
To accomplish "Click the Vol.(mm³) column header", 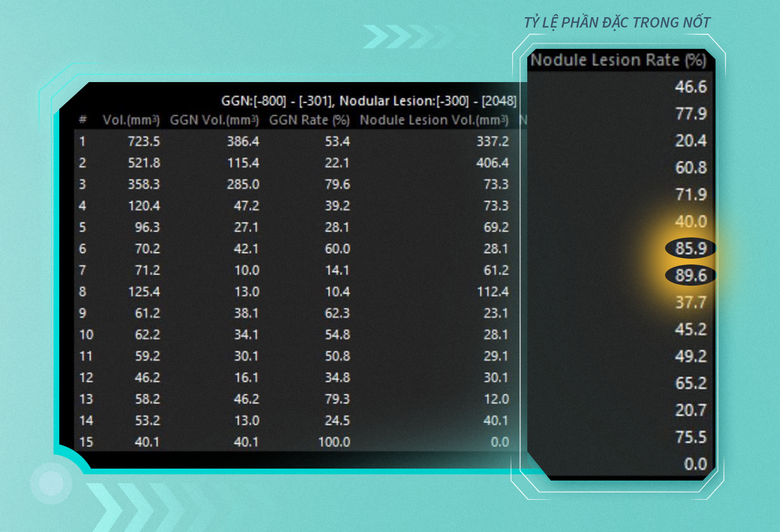I will tap(131, 120).
